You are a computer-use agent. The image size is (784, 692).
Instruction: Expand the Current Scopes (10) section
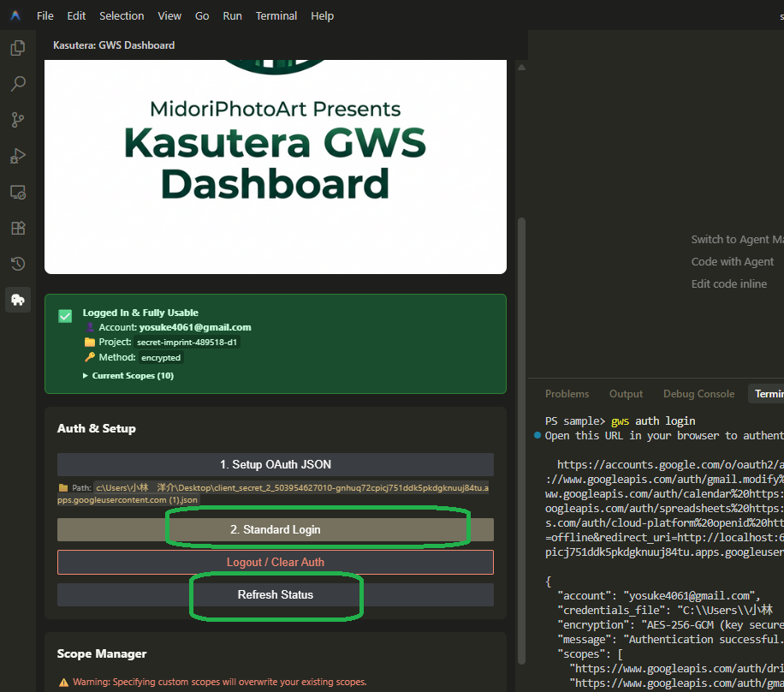131,375
